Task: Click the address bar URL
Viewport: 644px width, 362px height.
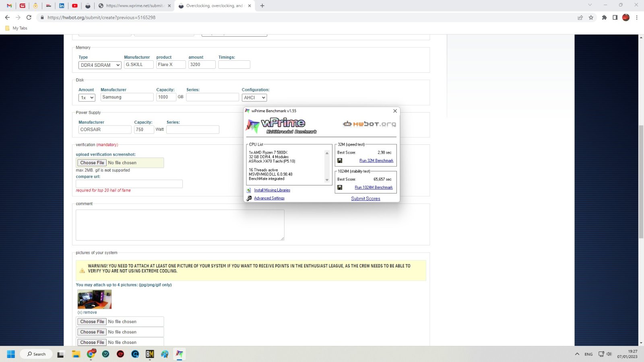Action: (101, 17)
